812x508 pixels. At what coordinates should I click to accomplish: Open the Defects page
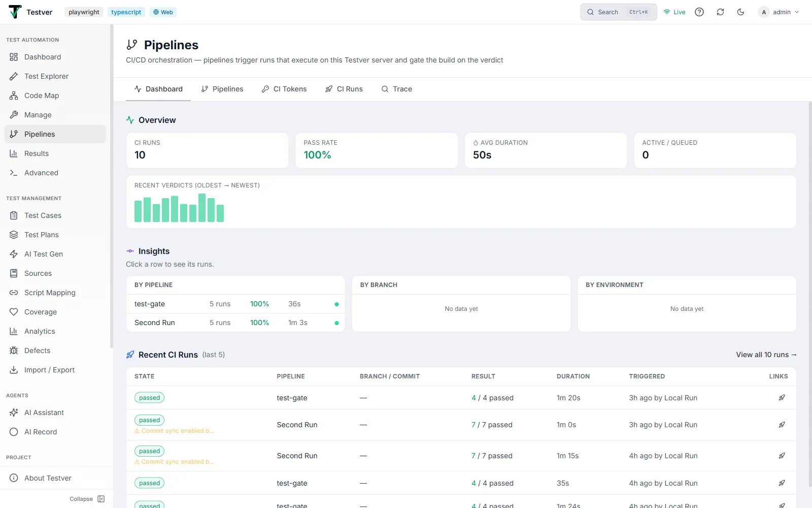(55, 351)
